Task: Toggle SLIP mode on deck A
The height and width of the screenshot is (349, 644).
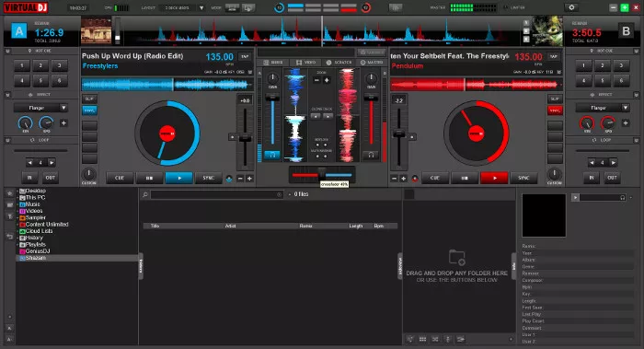Action: point(89,99)
